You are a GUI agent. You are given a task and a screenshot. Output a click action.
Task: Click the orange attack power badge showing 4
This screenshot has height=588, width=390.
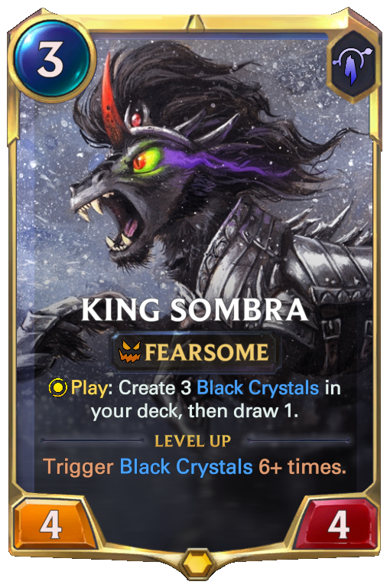point(51,526)
